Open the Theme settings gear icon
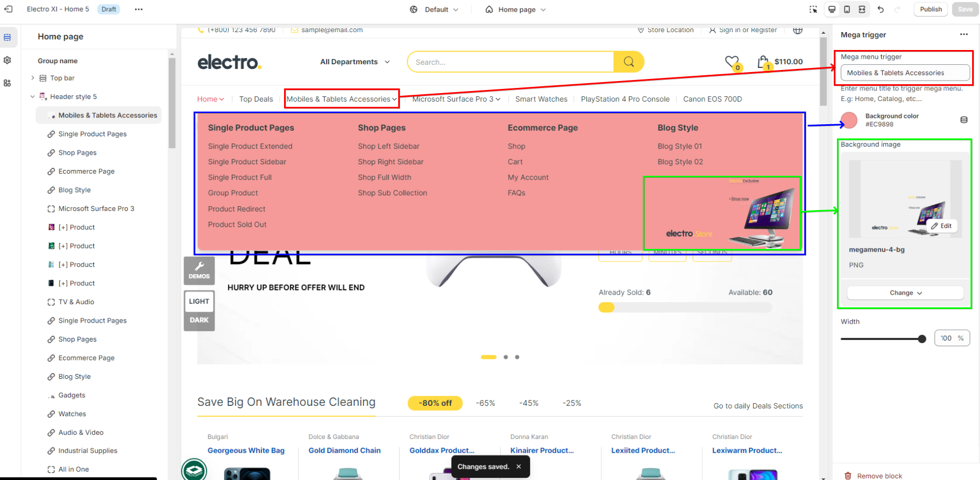Image resolution: width=980 pixels, height=480 pixels. point(7,60)
